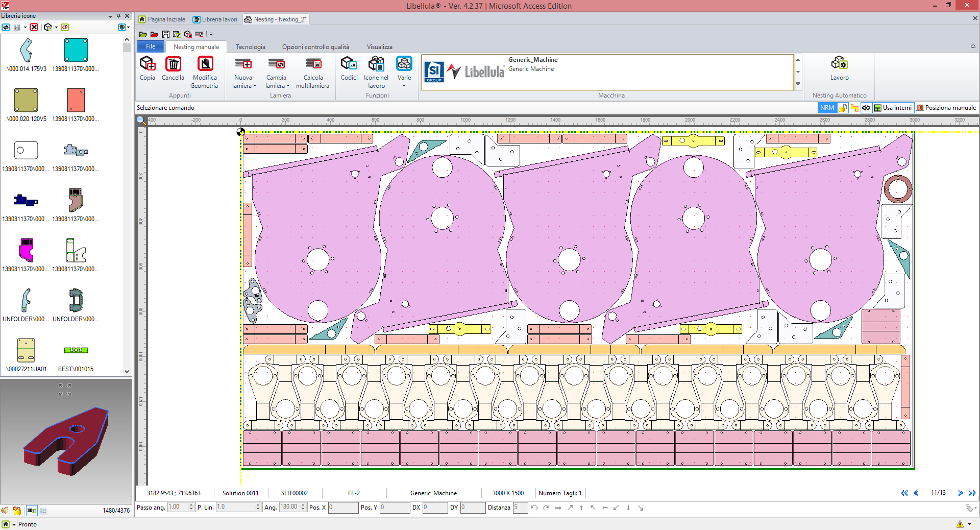Select the Generic_Machine entry
The width and height of the screenshot is (980, 530).
(x=532, y=60)
